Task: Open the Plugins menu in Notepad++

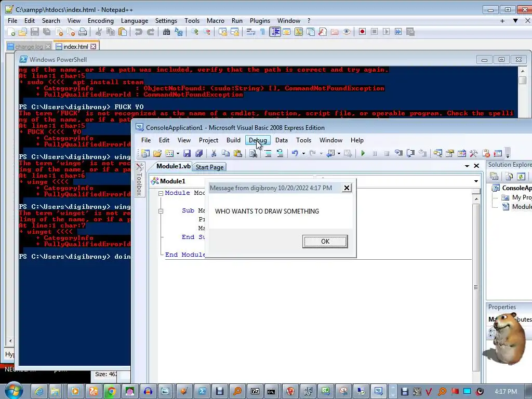Action: (x=260, y=21)
